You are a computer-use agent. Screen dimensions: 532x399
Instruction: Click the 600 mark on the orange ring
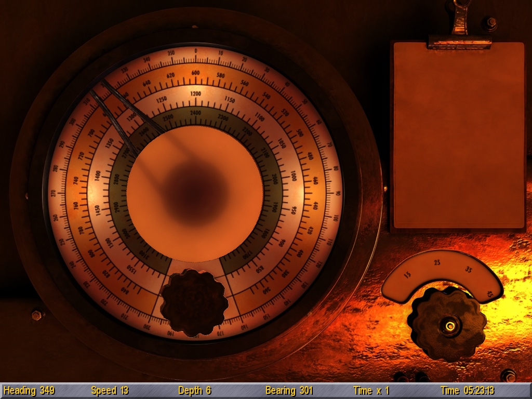click(x=195, y=73)
